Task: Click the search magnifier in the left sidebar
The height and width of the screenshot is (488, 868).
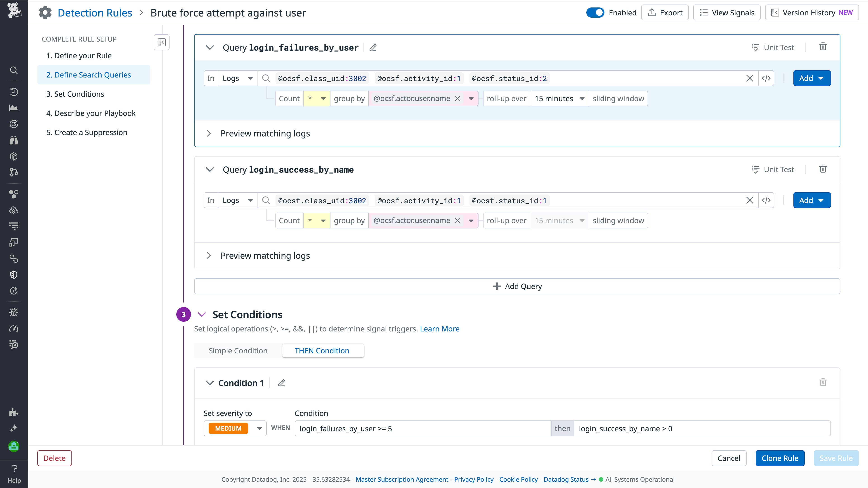Action: pos(14,70)
